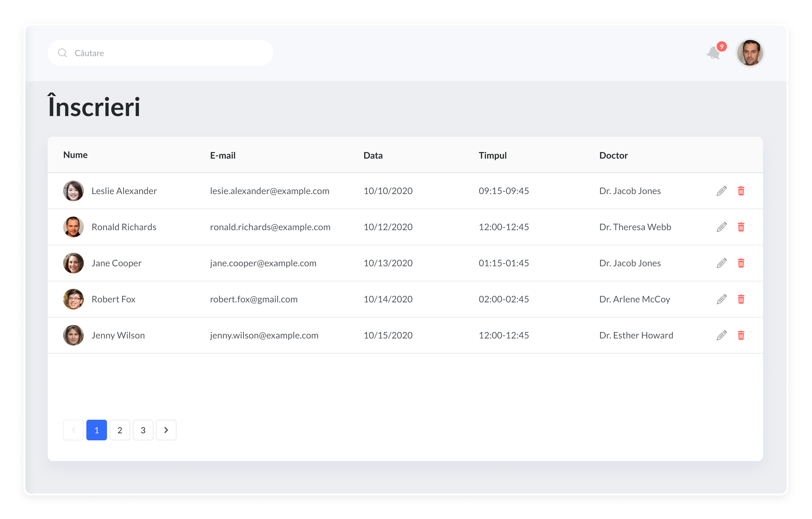Click the edit icon for Ronald Richards
This screenshot has width=812, height=519.
tap(721, 227)
